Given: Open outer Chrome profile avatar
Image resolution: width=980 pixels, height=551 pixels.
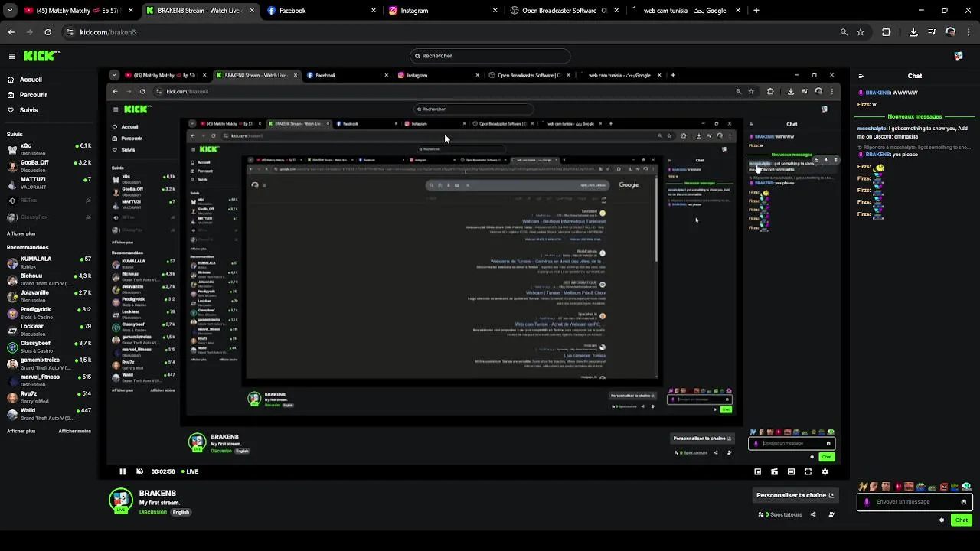Looking at the screenshot, I should click(950, 32).
